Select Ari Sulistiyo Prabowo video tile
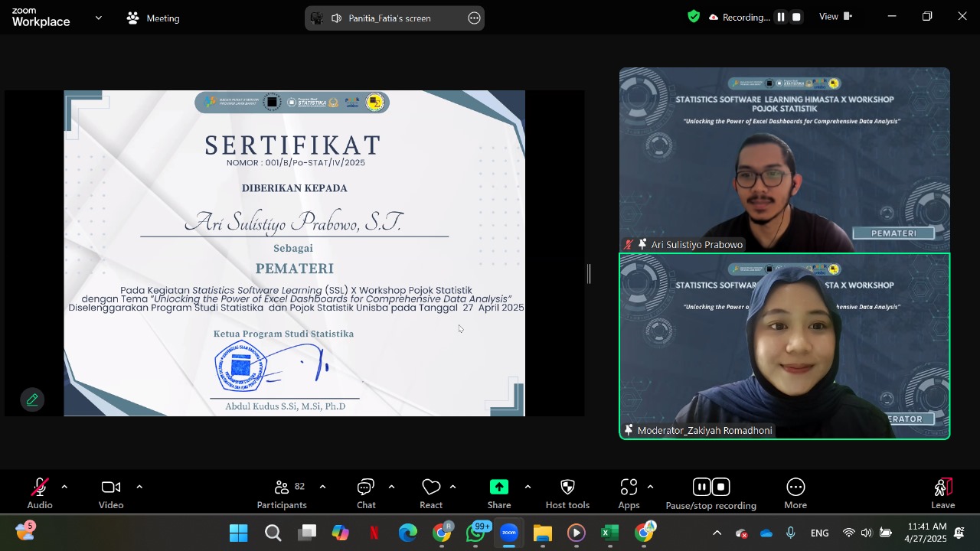980x551 pixels. pos(785,160)
